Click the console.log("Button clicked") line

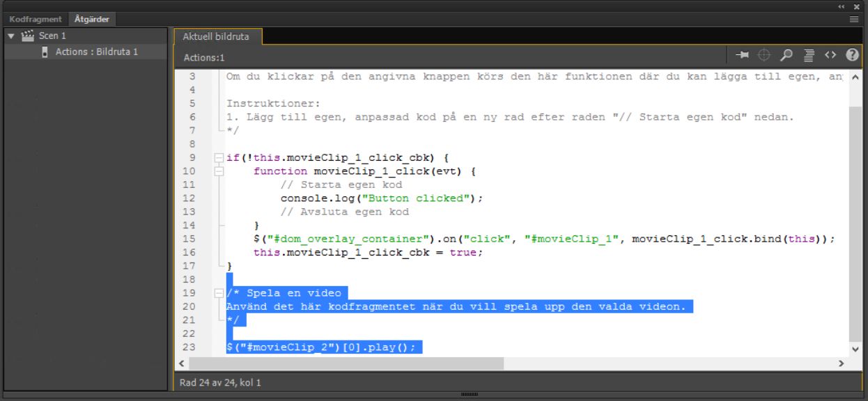coord(382,198)
